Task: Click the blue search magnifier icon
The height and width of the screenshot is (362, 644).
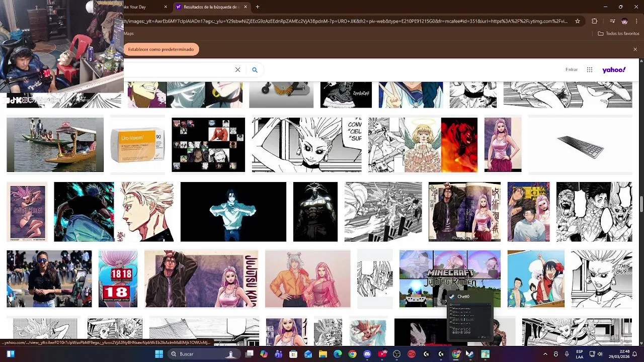Action: [x=255, y=70]
